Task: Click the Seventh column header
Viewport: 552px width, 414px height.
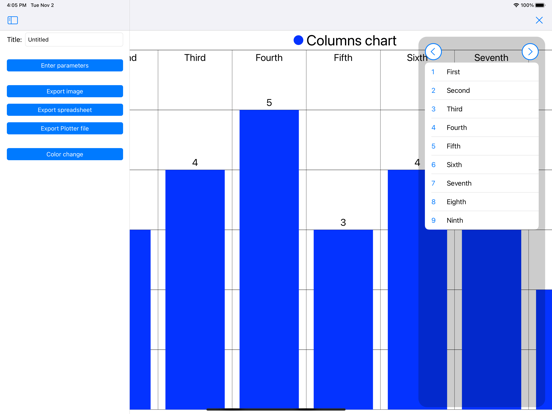Action: 491,58
